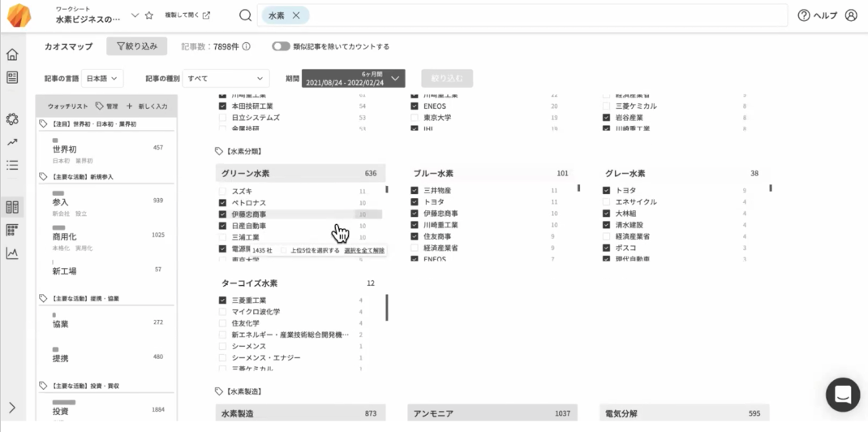Open 期間 date range dropdown
868x432 pixels.
353,78
